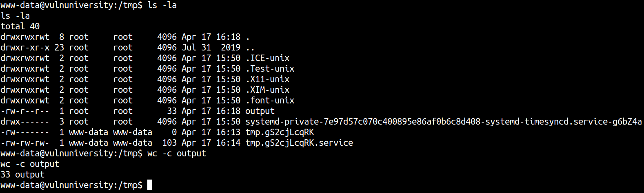This screenshot has height=193, width=644.
Task: Click the 103 size value of service file
Action: (x=169, y=143)
